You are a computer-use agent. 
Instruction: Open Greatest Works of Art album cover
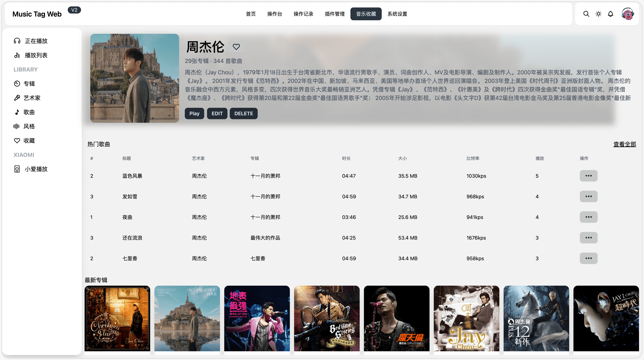click(187, 319)
